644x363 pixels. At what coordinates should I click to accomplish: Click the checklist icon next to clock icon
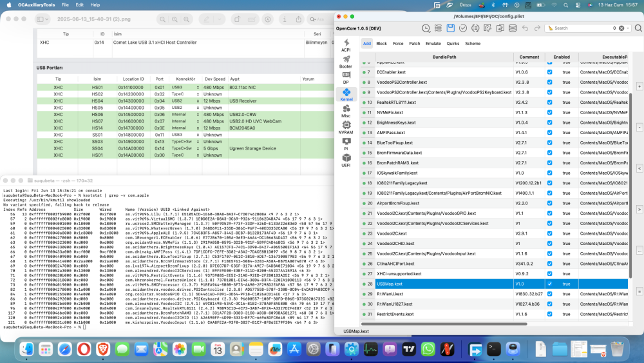438,28
